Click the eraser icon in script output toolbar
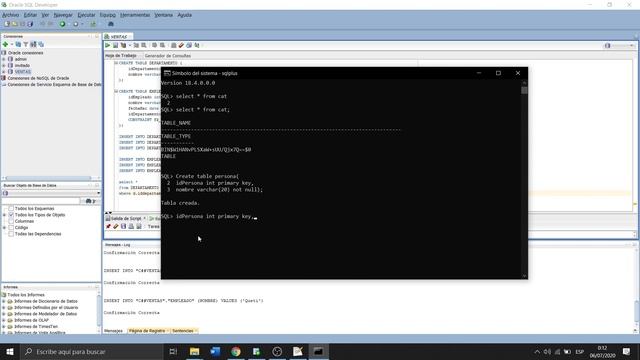Screen dimensions: 640x360 pyautogui.click(x=116, y=227)
